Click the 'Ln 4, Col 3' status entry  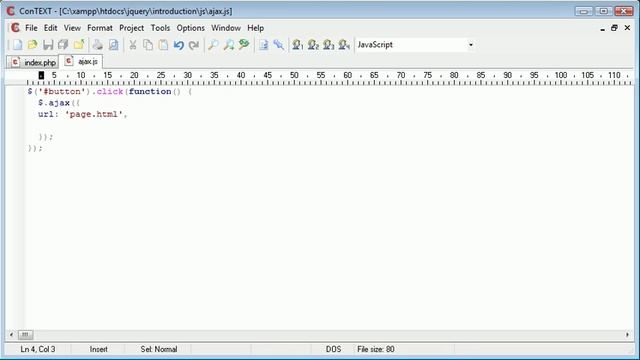point(38,349)
